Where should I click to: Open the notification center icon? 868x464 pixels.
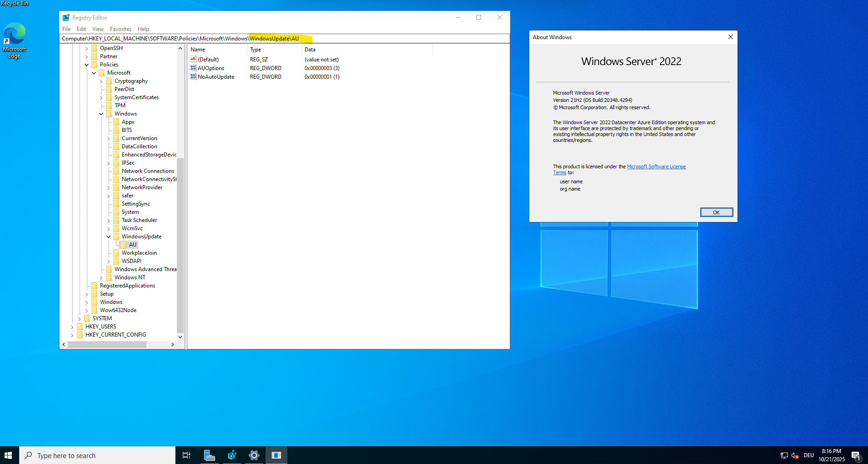856,455
